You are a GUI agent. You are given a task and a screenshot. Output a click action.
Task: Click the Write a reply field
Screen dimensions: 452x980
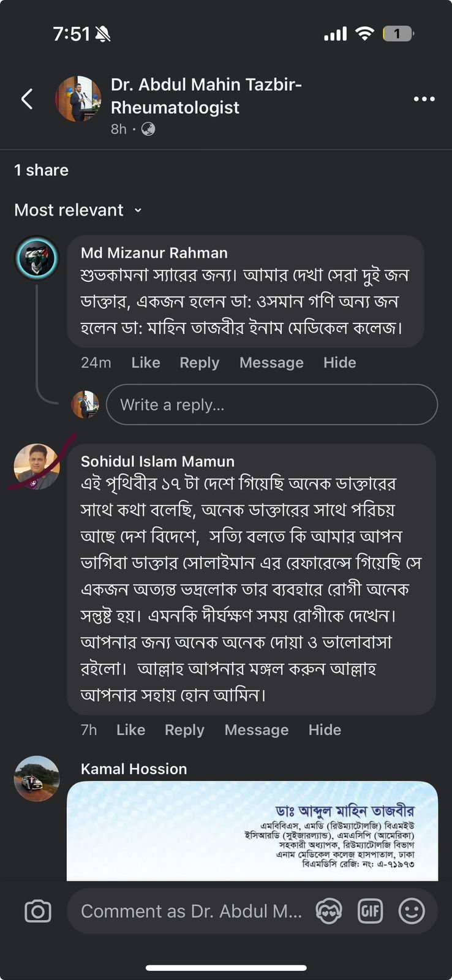[271, 404]
